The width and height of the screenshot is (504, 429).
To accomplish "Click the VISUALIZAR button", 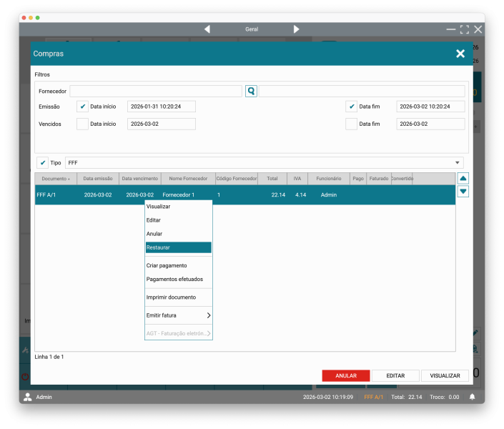I will [445, 375].
